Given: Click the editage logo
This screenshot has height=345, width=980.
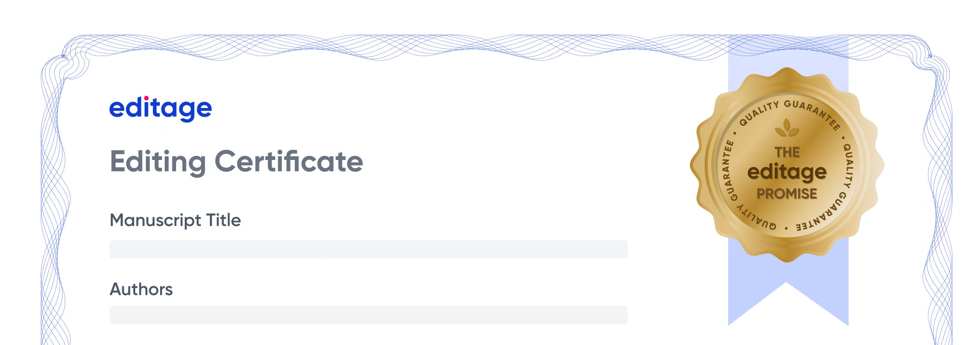Looking at the screenshot, I should coord(161,109).
